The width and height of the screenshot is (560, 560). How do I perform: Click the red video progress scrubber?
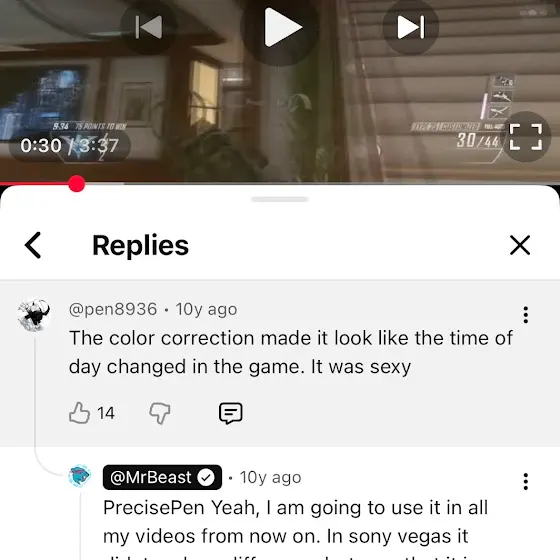pos(76,184)
